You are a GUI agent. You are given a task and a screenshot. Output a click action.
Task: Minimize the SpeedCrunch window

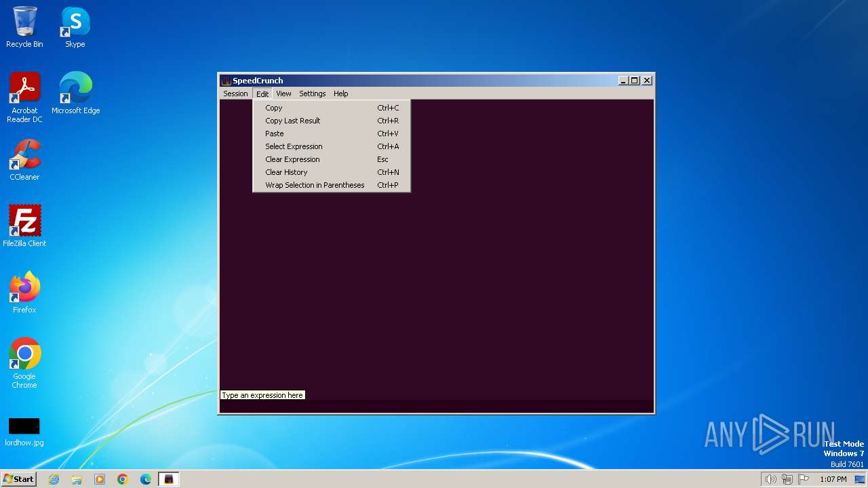pos(623,81)
